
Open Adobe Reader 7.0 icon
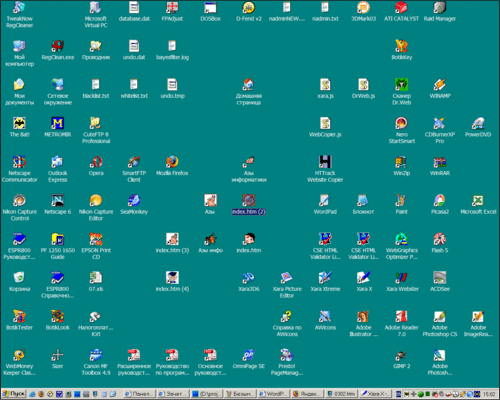coord(401,316)
